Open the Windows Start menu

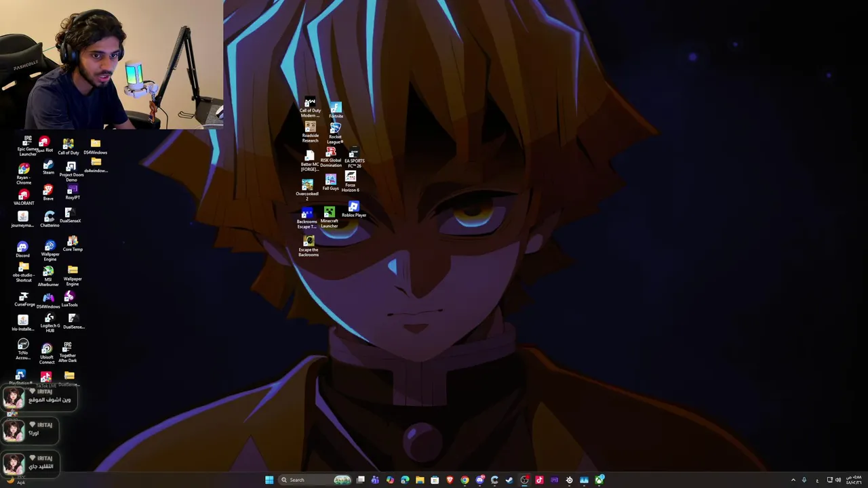point(269,480)
